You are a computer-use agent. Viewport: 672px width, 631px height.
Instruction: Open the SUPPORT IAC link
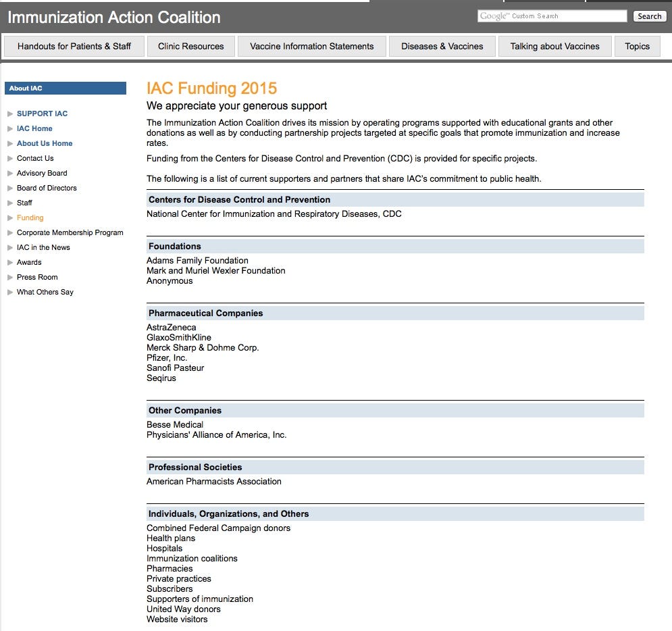coord(42,113)
